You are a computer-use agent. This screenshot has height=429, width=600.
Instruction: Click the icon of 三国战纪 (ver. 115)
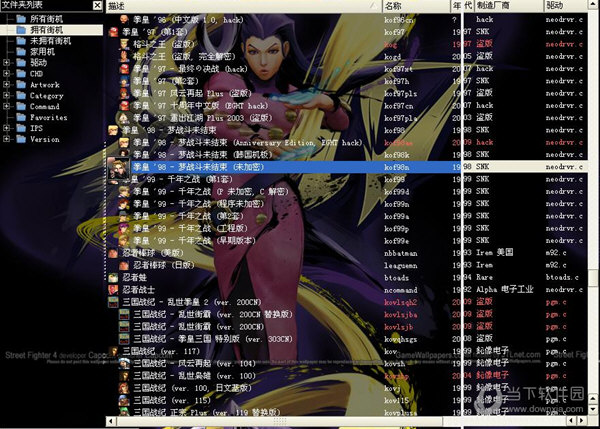coord(124,400)
